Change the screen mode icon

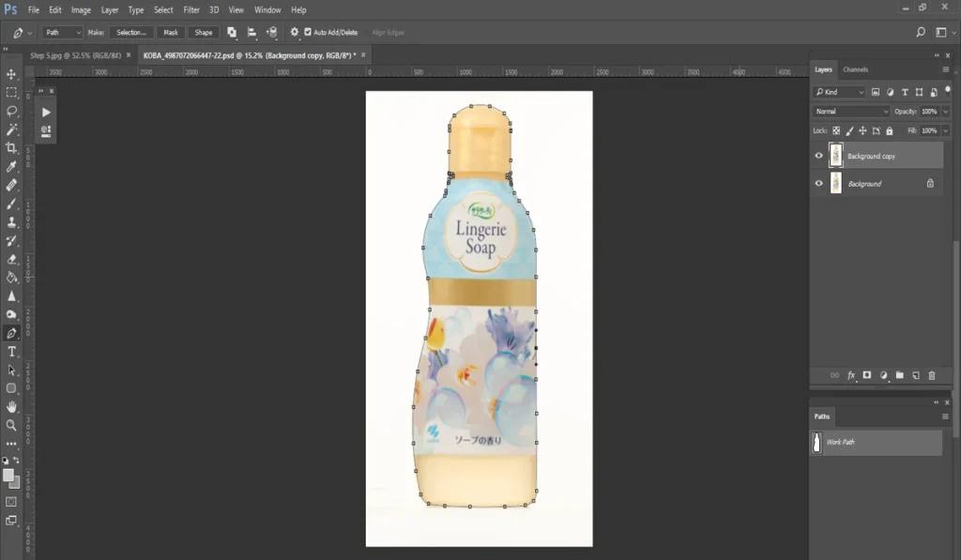point(11,521)
